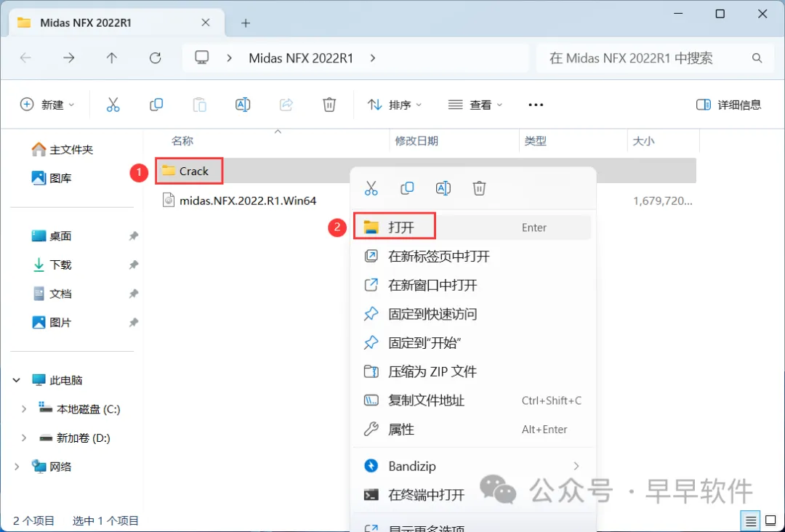785x532 pixels.
Task: Click the search magnifier icon
Action: [757, 58]
